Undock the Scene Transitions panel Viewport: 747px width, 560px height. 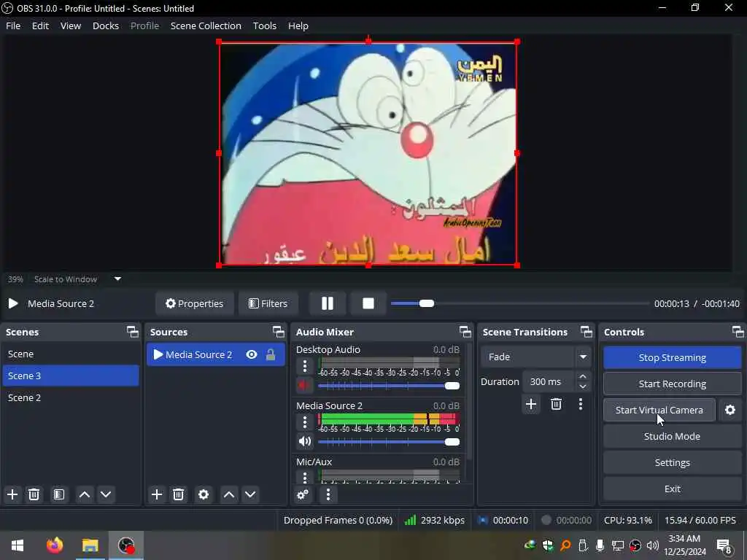(x=587, y=332)
